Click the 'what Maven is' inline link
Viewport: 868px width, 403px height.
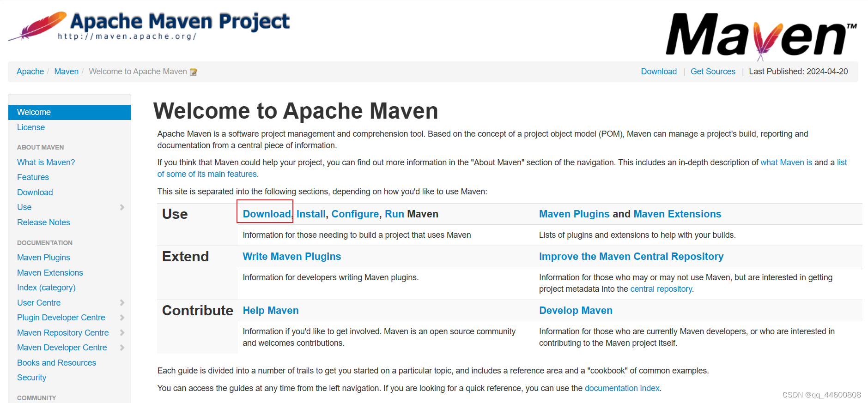786,162
